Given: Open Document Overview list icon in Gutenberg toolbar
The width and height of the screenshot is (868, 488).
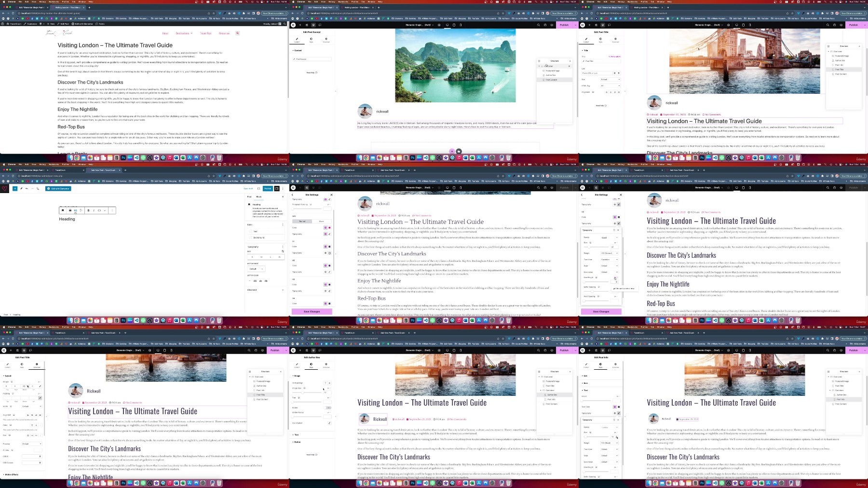Looking at the screenshot, I should tap(38, 188).
